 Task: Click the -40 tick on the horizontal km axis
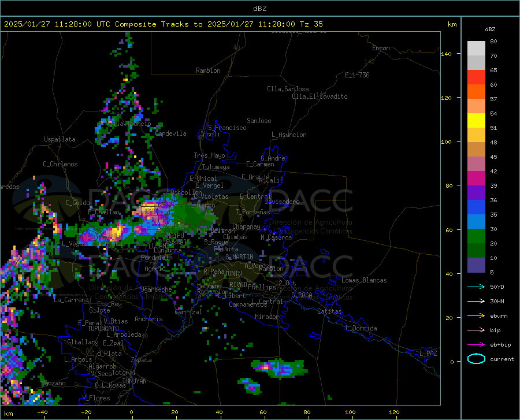[x=42, y=412]
